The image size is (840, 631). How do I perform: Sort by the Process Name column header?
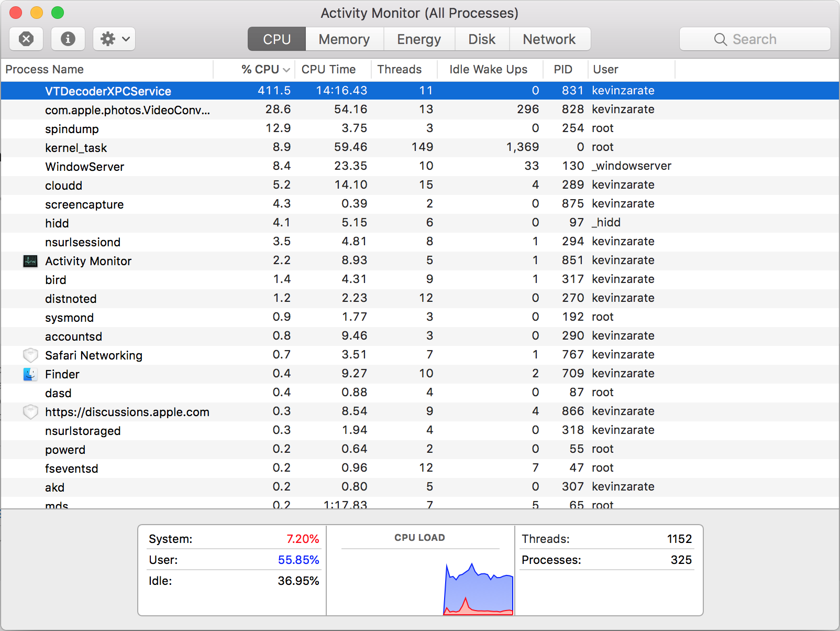(x=45, y=69)
